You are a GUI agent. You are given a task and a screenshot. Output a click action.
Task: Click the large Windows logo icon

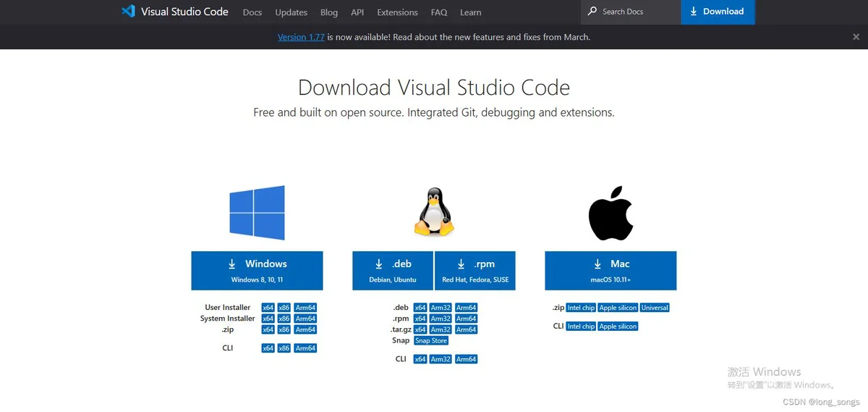257,213
